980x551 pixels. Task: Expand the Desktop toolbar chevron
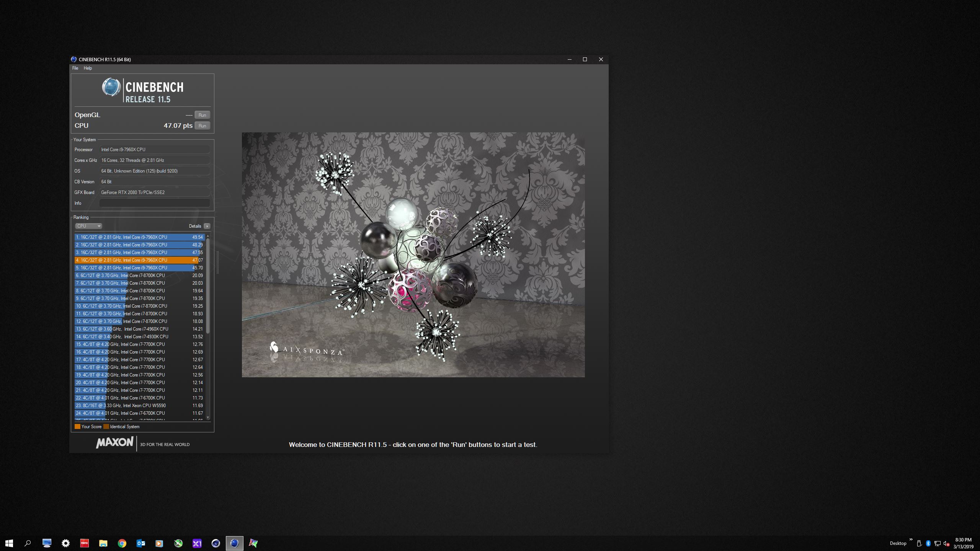coord(911,540)
